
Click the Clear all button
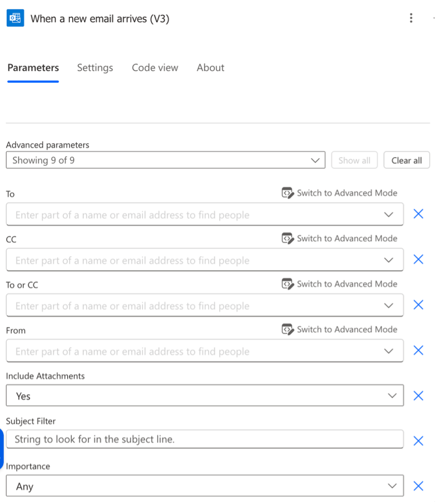[406, 160]
